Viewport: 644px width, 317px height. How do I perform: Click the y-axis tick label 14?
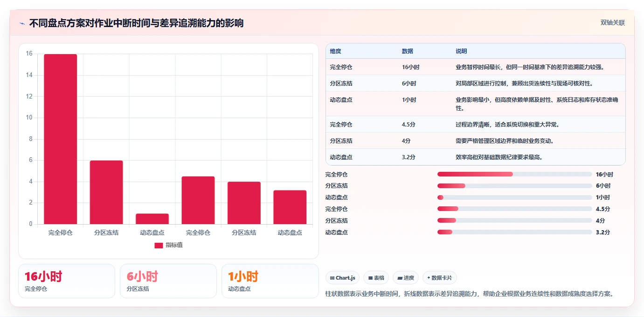pyautogui.click(x=29, y=75)
